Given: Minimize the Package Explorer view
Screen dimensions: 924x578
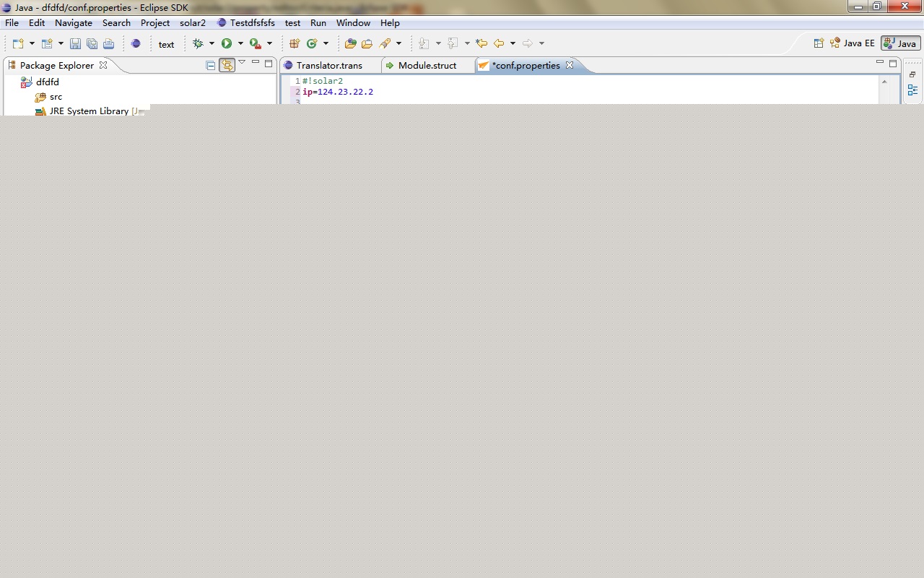Looking at the screenshot, I should point(256,63).
